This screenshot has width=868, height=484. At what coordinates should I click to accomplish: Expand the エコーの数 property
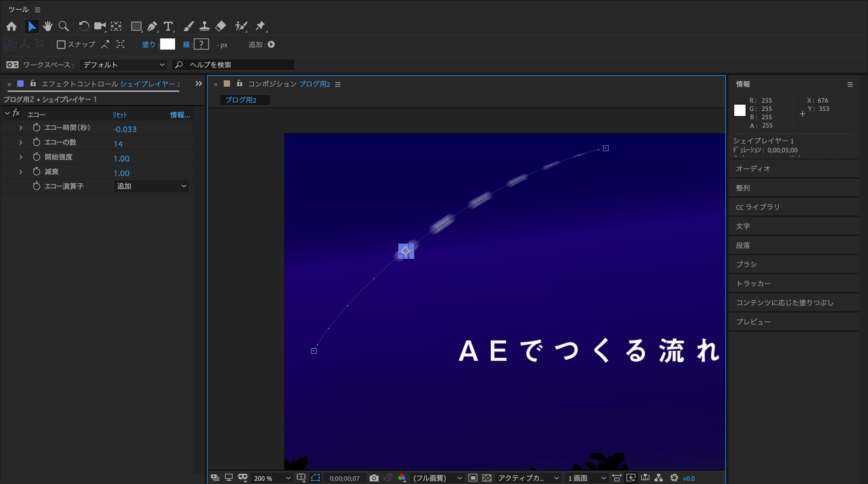click(x=21, y=142)
